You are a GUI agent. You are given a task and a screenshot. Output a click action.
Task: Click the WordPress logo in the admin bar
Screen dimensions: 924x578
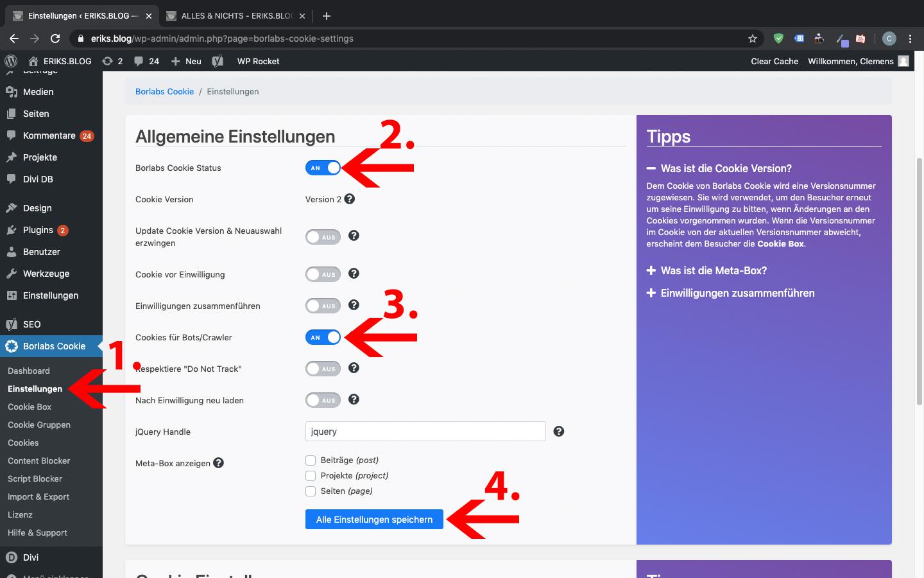(11, 61)
